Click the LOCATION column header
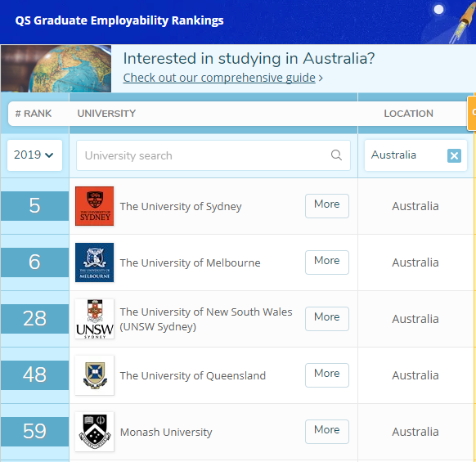 pos(408,114)
